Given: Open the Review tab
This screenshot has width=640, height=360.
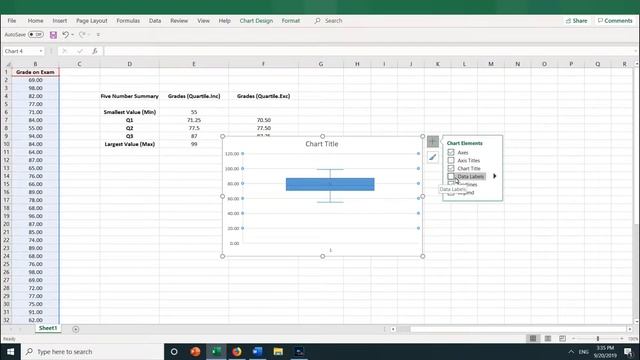Looking at the screenshot, I should (179, 20).
